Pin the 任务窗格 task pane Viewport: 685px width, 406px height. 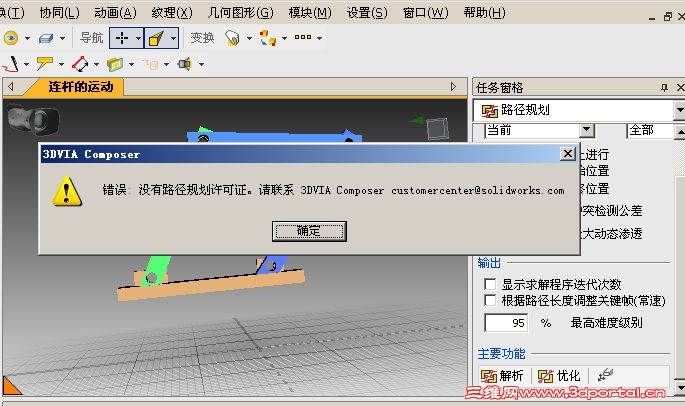tap(664, 88)
